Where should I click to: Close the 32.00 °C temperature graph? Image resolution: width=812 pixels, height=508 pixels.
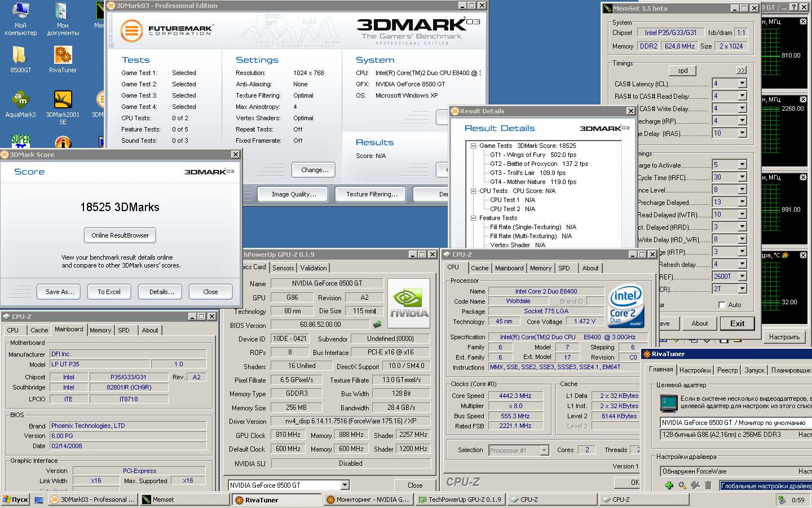803,255
